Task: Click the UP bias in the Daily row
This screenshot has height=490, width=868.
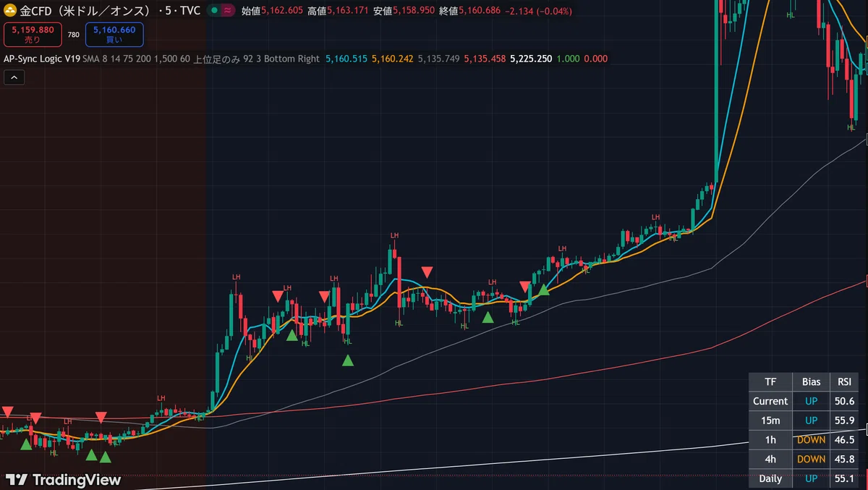Action: tap(811, 478)
